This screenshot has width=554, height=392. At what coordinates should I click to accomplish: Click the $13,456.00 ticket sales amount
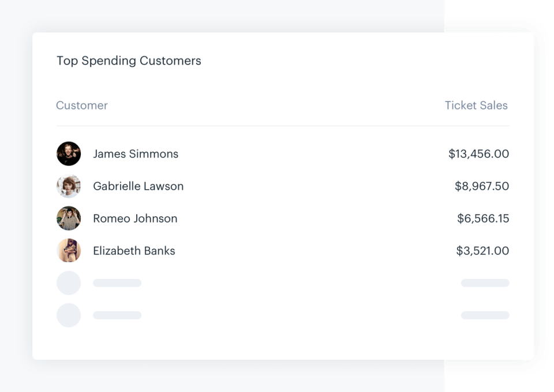point(478,154)
